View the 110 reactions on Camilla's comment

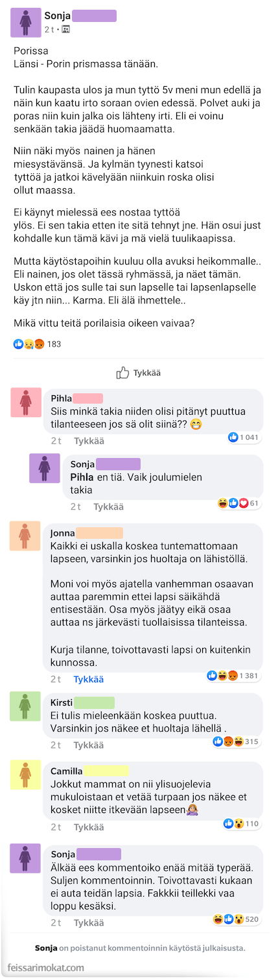click(241, 823)
